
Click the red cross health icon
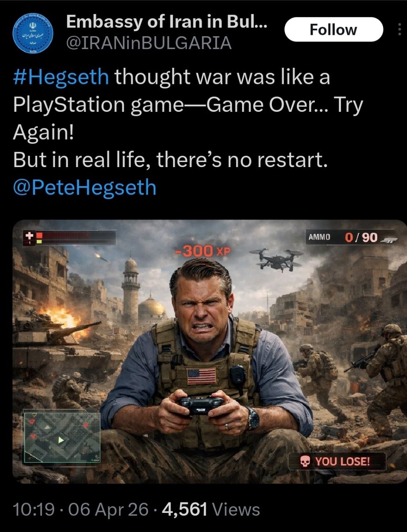pyautogui.click(x=29, y=235)
